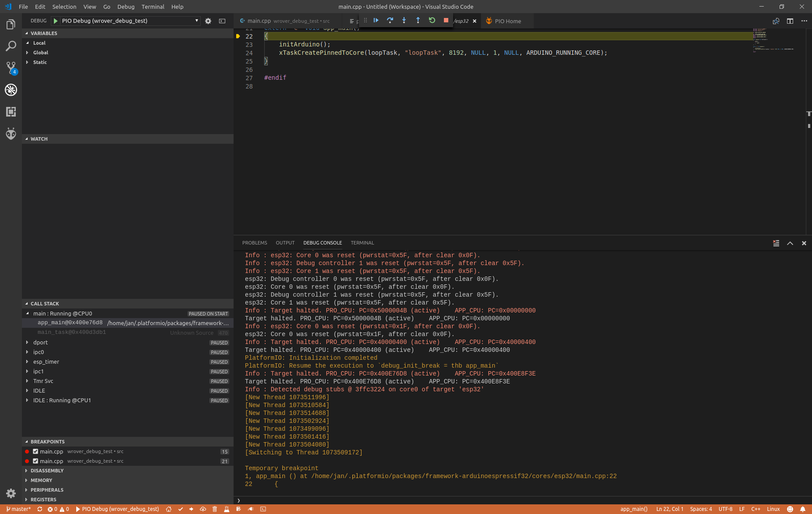Select main.cpp wrover_debug_test editor tab
Viewport: 812px width, 514px height.
288,21
